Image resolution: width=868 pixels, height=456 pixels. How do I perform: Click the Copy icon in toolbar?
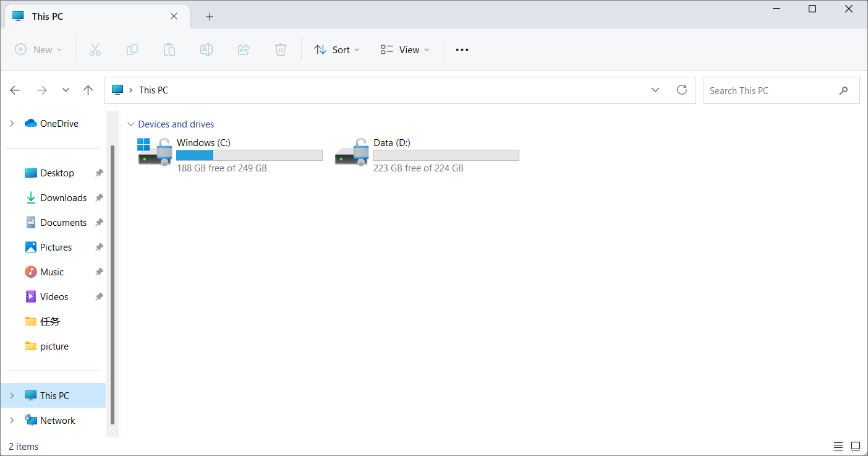[132, 49]
